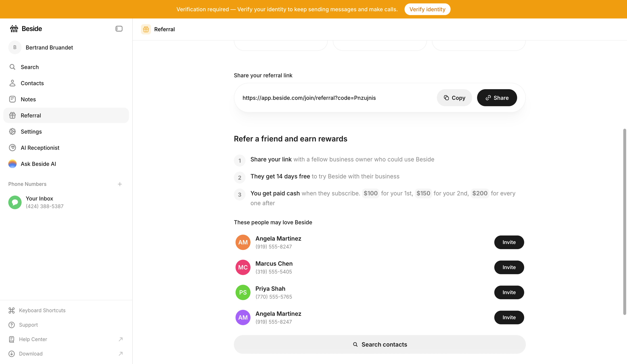Collapse the sidebar with the panel icon
Image resolution: width=627 pixels, height=364 pixels.
point(119,29)
